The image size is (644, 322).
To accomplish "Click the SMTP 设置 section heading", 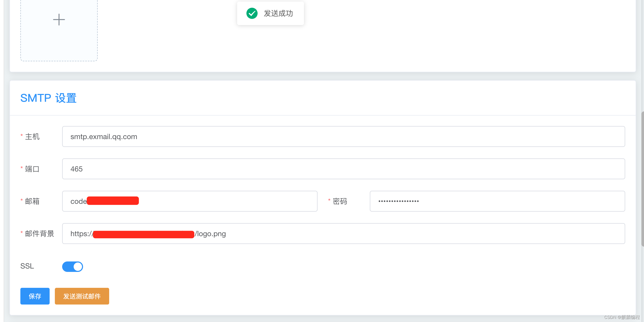I will (x=48, y=98).
